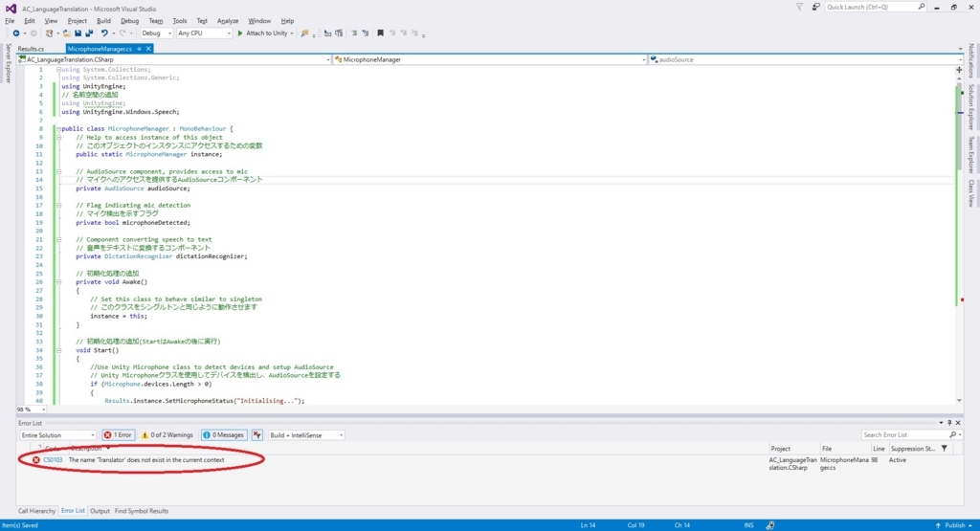Open the Edit menu
Image resolution: width=980 pixels, height=531 pixels.
30,21
